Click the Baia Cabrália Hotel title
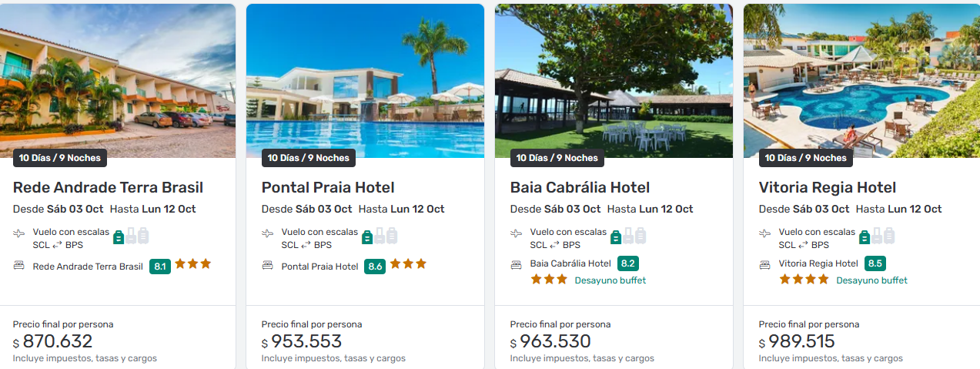Image resolution: width=980 pixels, height=369 pixels. click(x=580, y=187)
